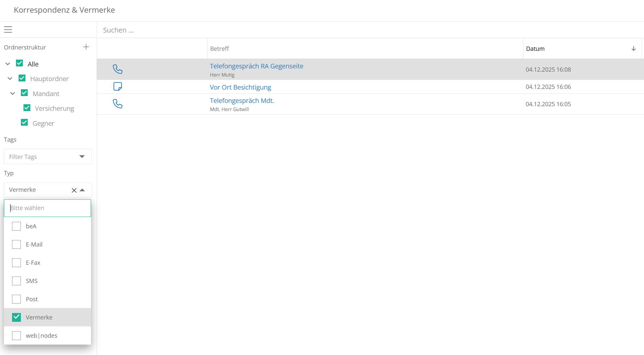
Task: Open the hamburger menu icon
Action: tap(8, 30)
